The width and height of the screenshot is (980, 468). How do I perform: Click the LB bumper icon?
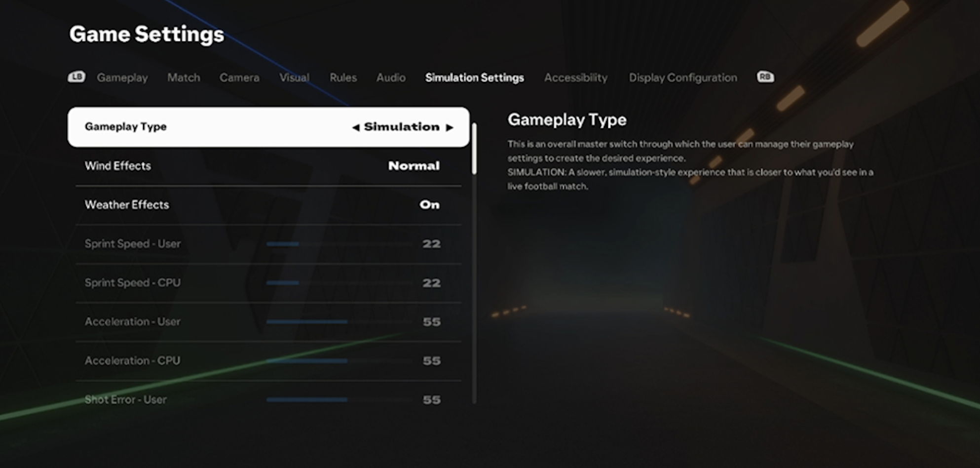[x=76, y=77]
